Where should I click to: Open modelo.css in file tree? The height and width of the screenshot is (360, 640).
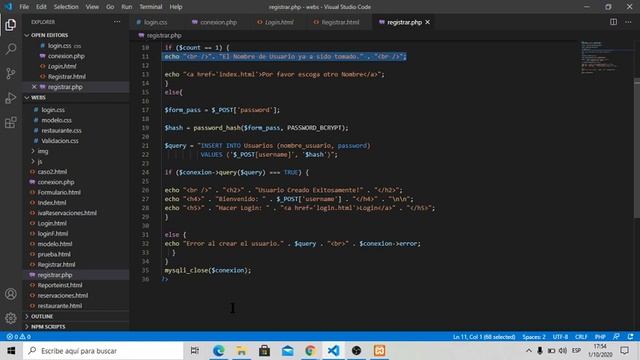click(x=56, y=120)
